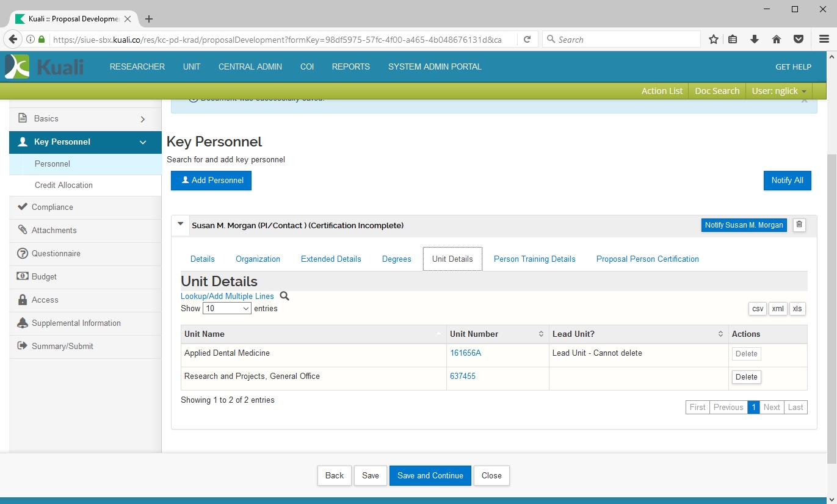Open the Firefox hamburger menu

[824, 40]
